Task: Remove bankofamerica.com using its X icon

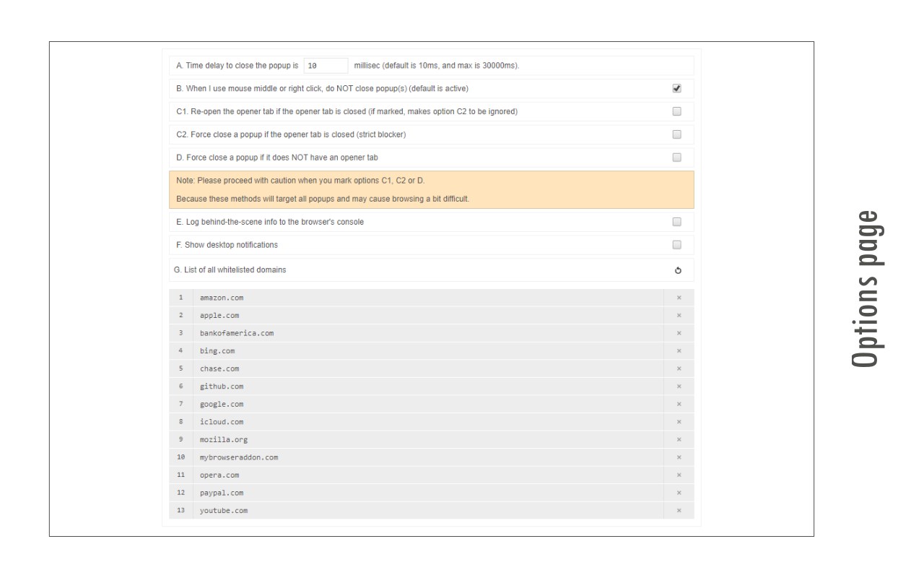Action: click(x=679, y=333)
